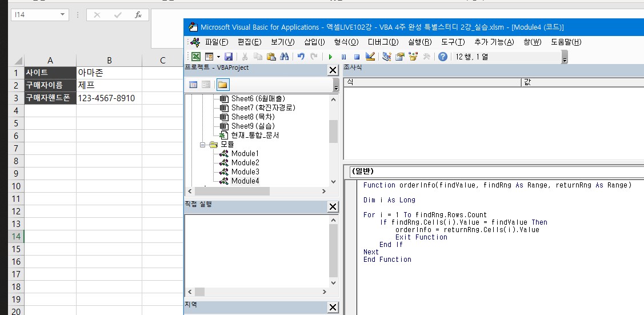Open the 삽입(I) menu

(x=314, y=42)
